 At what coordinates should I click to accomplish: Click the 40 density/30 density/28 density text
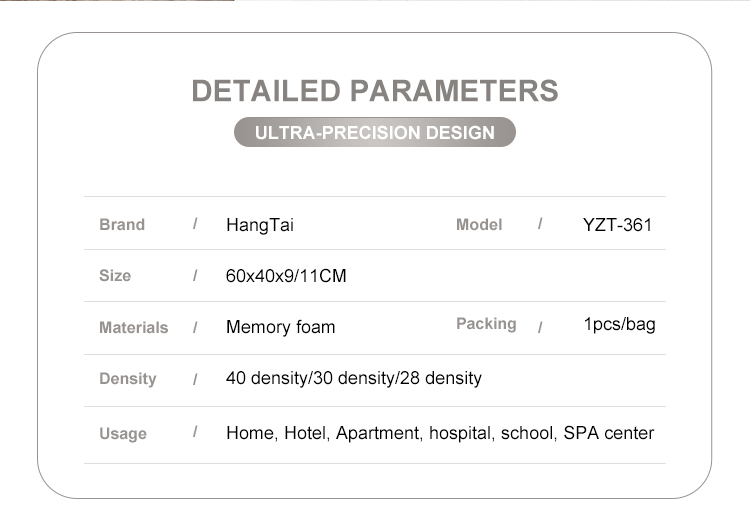tap(354, 378)
